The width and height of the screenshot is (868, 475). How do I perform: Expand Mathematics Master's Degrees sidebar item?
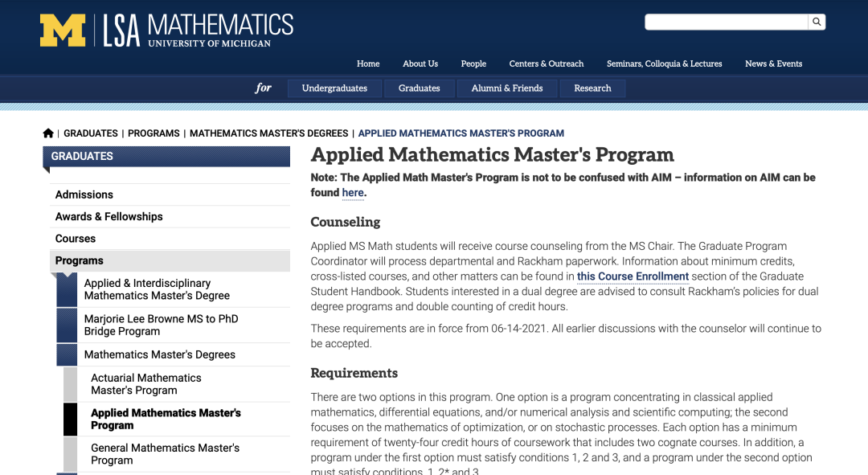click(x=174, y=355)
